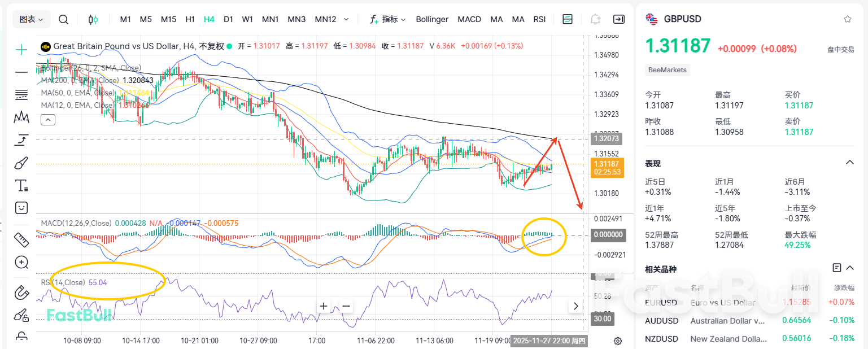868x349 pixels.
Task: Toggle magnet snap mode
Action: 21,292
